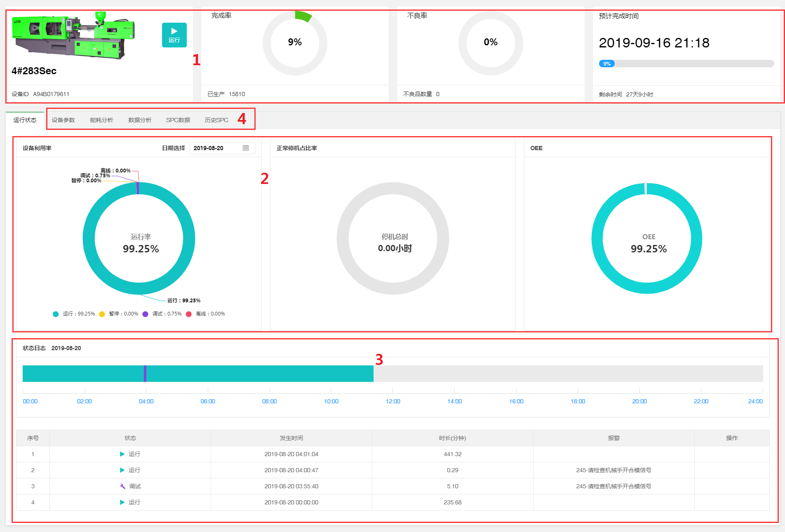Toggle the teal 运行 legend item
This screenshot has height=532, width=785.
click(x=74, y=314)
